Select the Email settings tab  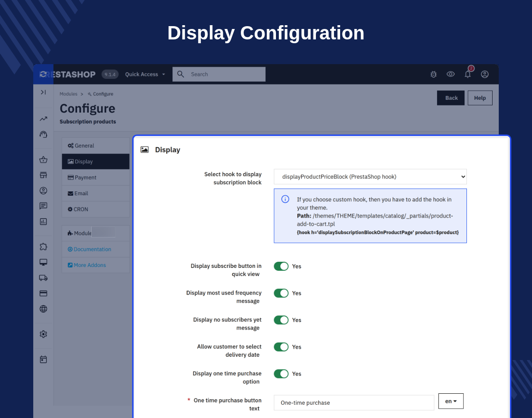click(95, 193)
